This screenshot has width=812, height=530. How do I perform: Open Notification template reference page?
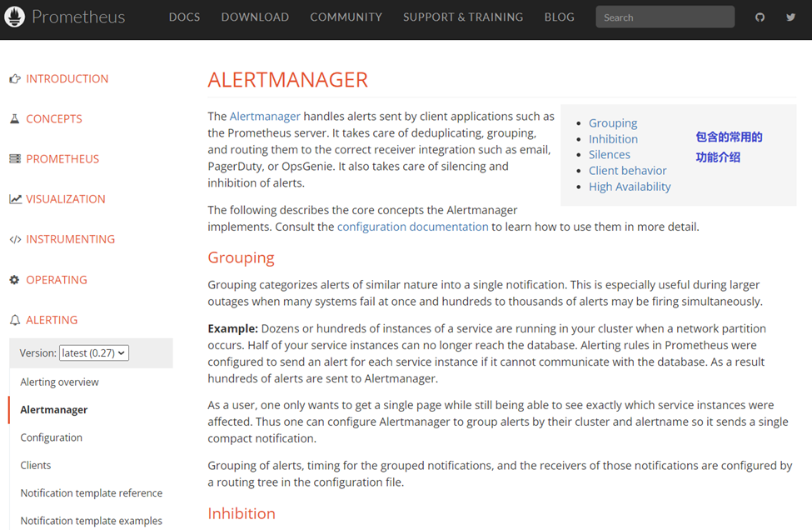91,492
